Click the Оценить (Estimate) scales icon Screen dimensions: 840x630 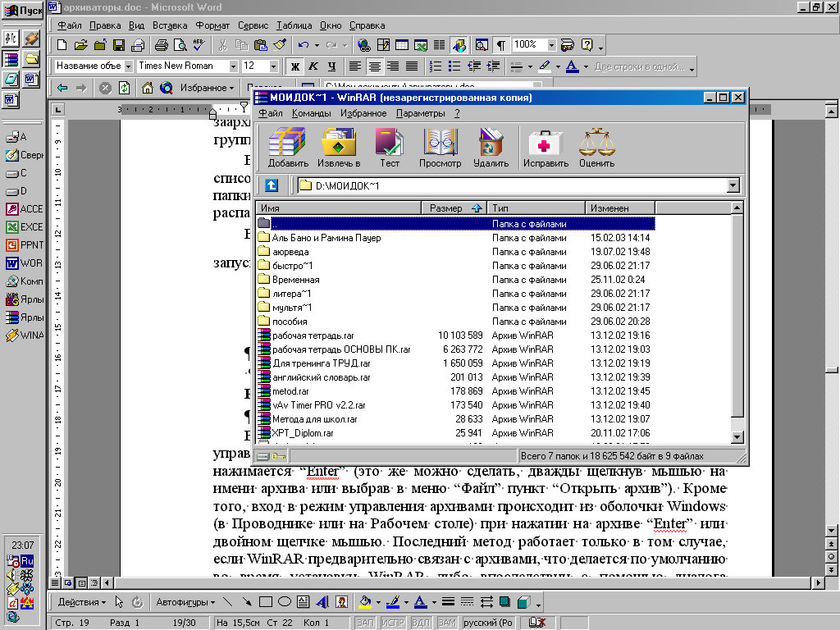coord(596,148)
